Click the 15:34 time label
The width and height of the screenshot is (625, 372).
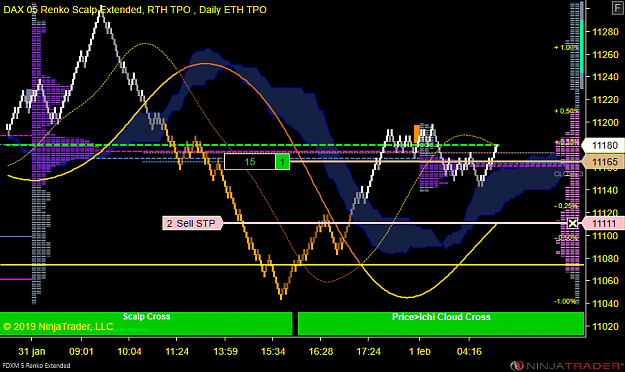click(273, 352)
